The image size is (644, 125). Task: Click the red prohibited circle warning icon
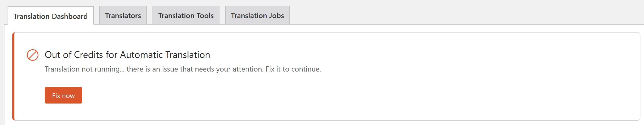33,55
